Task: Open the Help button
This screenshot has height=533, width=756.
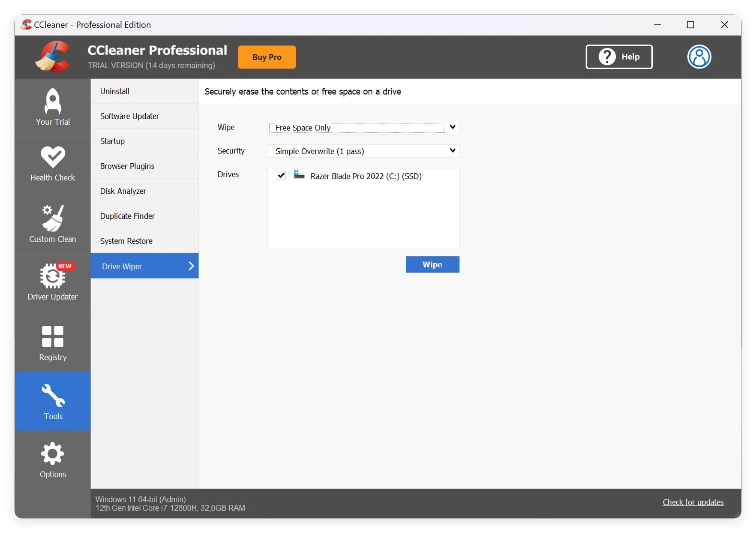Action: coord(619,57)
